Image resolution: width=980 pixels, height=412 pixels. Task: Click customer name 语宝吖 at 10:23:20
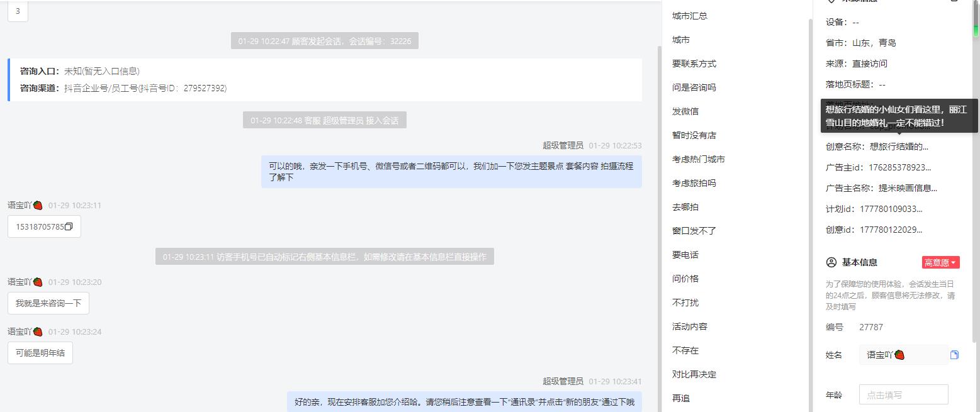(25, 282)
